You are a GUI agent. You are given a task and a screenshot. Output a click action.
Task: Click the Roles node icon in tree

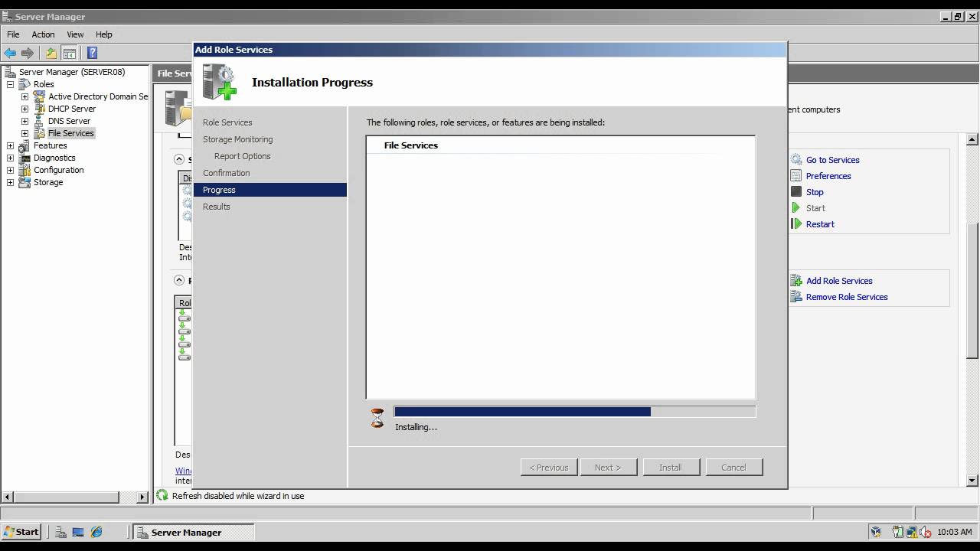(x=24, y=84)
